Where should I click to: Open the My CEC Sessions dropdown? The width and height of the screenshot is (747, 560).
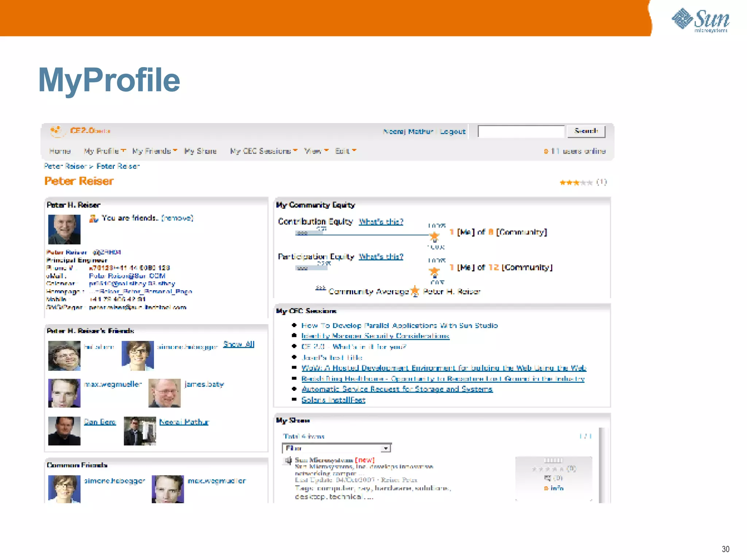[264, 151]
